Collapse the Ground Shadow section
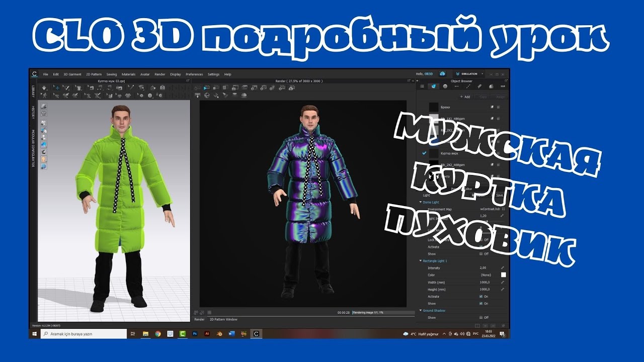The width and height of the screenshot is (644, 362). pyautogui.click(x=421, y=311)
